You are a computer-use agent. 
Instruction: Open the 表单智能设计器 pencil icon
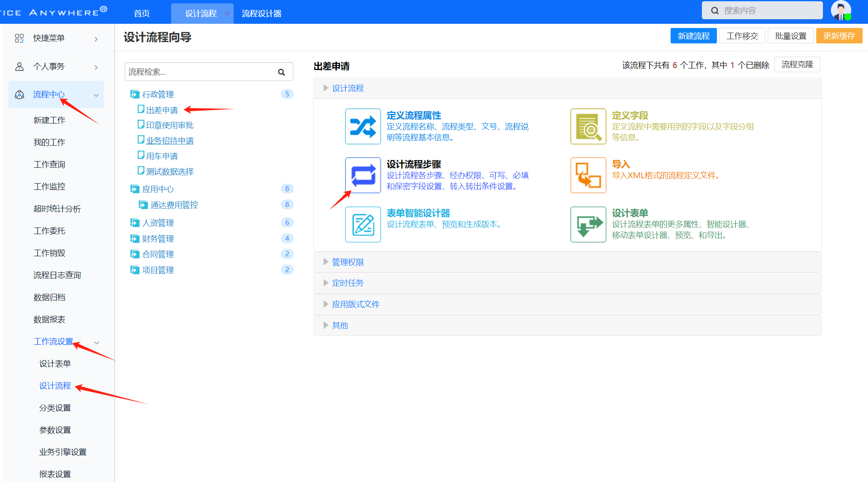pyautogui.click(x=363, y=225)
